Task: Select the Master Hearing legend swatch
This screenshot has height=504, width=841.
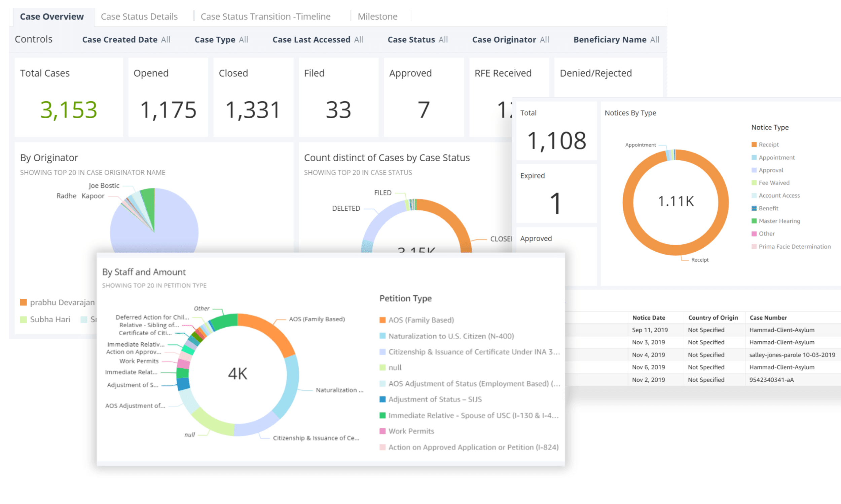Action: click(x=754, y=221)
